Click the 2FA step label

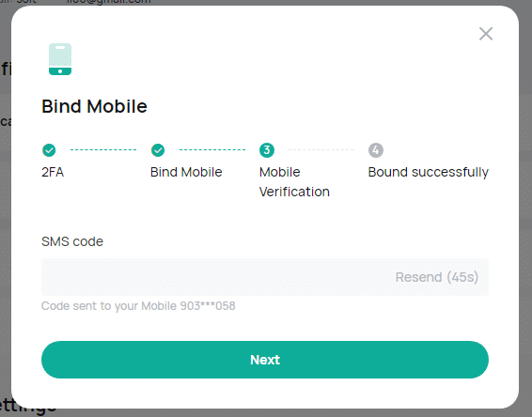(53, 172)
